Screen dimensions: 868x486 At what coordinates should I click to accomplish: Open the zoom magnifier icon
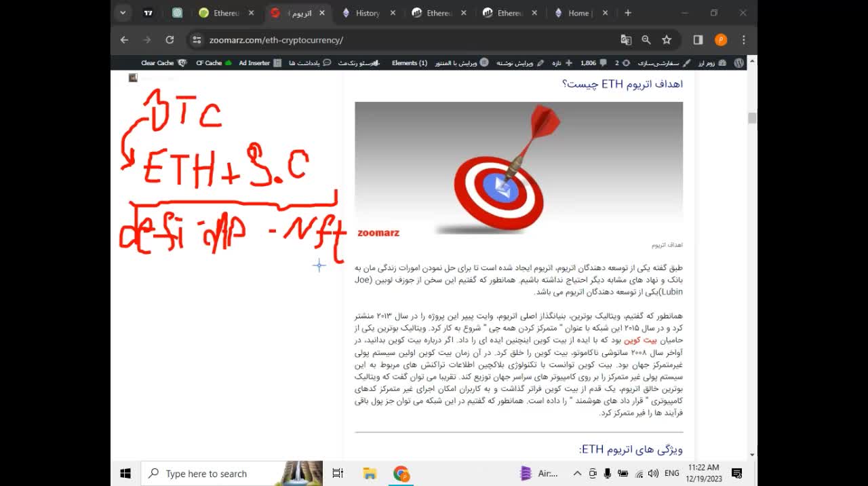pos(646,40)
